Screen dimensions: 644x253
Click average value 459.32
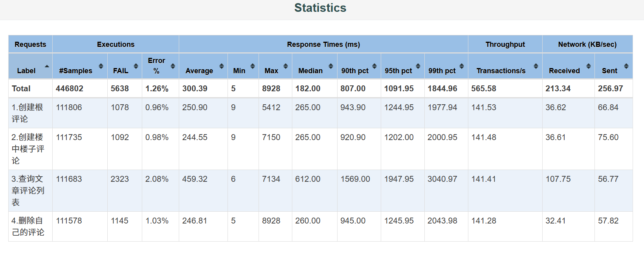pyautogui.click(x=195, y=179)
